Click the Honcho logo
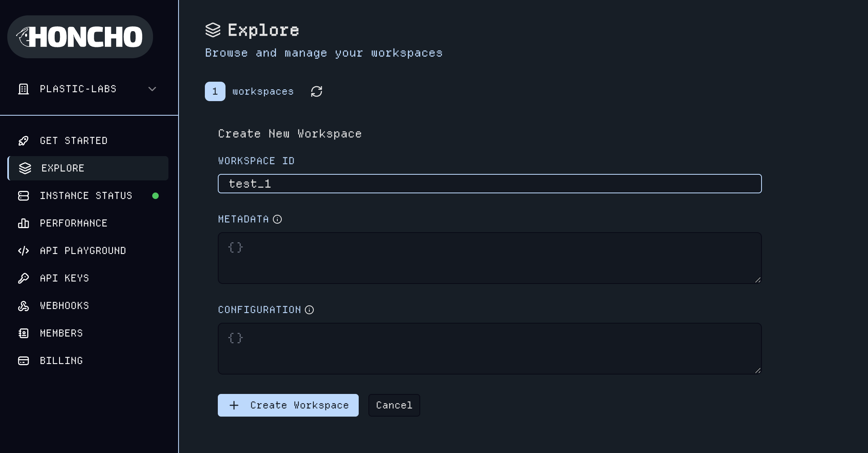Image resolution: width=868 pixels, height=453 pixels. [x=80, y=37]
